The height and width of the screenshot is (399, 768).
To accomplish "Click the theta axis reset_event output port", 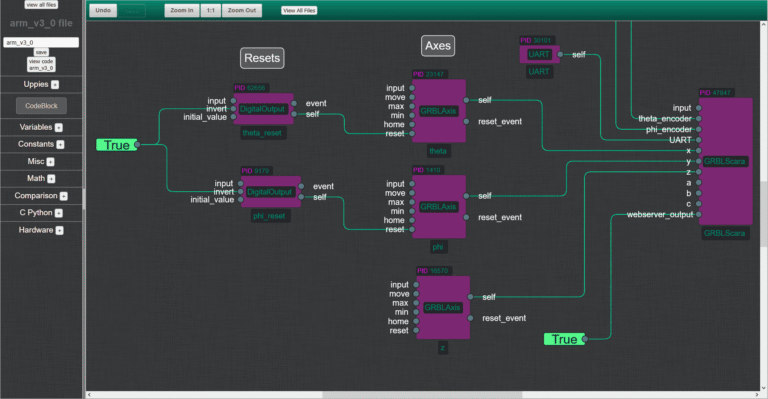I will (466, 121).
